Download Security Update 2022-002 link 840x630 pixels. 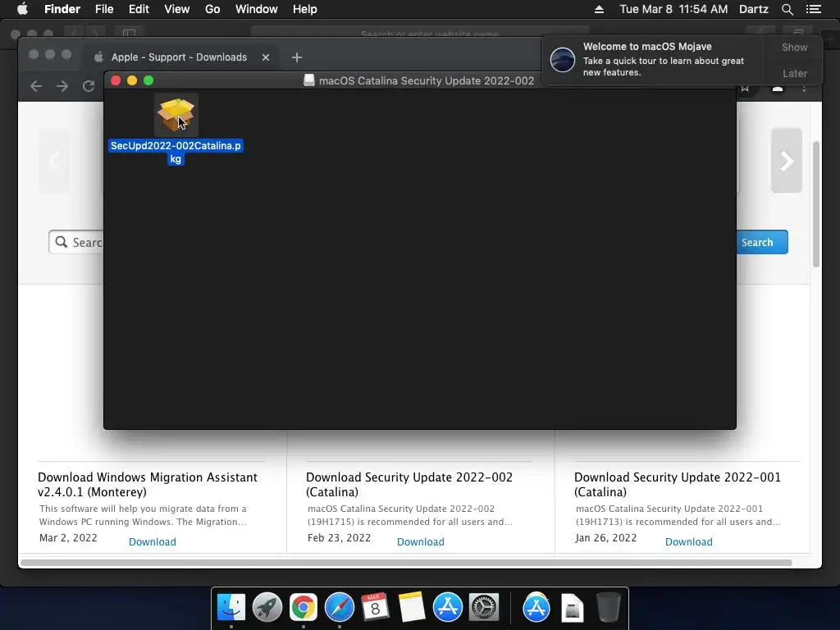(421, 541)
